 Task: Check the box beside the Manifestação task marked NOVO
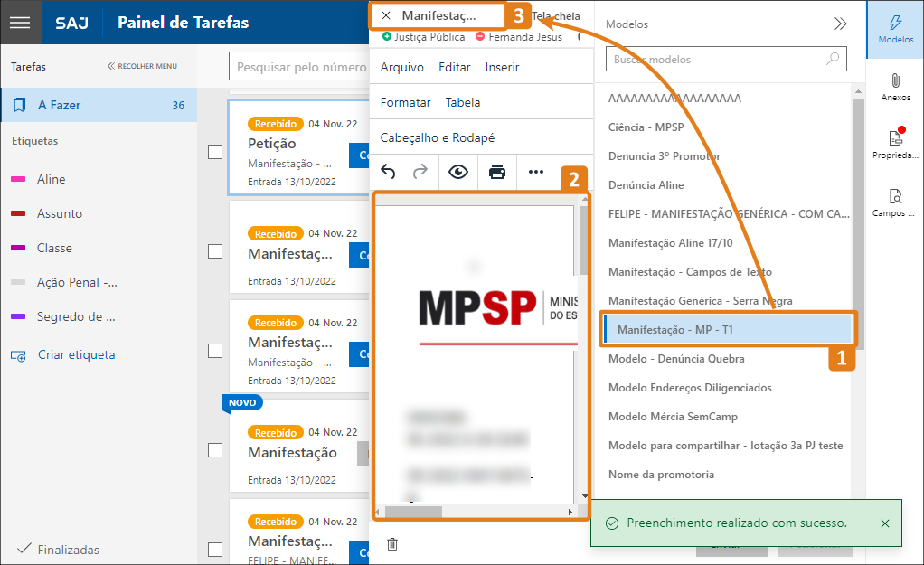click(214, 449)
